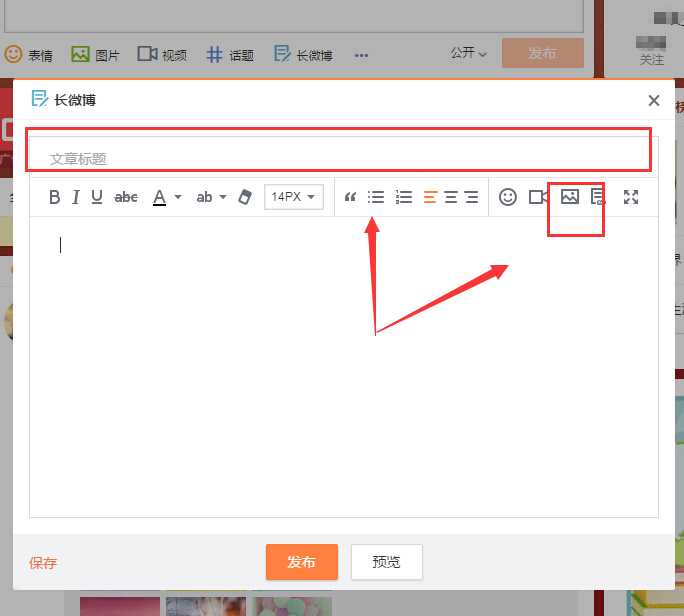This screenshot has width=684, height=616.
Task: Insert a numbered list
Action: pos(404,197)
